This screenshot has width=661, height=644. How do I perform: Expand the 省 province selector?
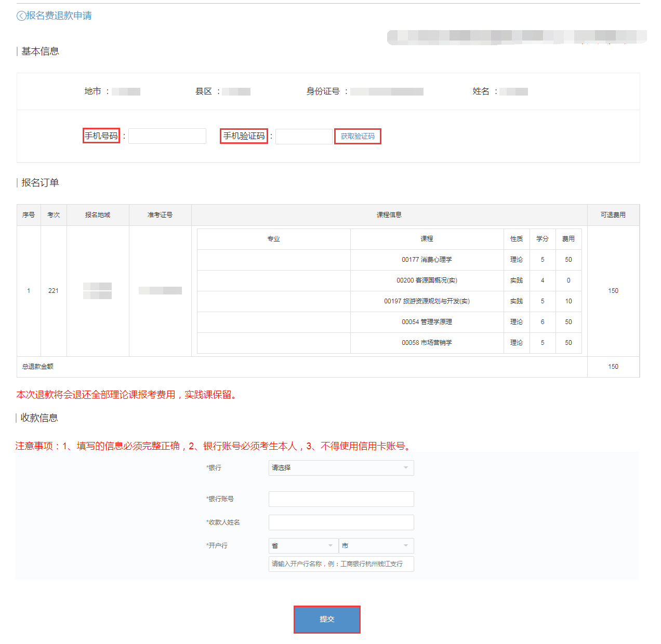point(303,545)
